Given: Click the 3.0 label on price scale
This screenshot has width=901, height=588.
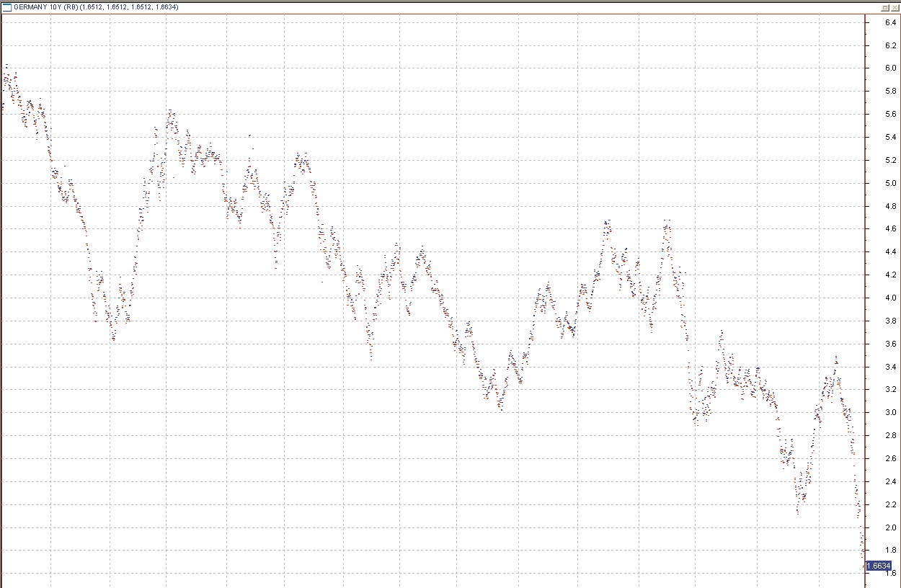Looking at the screenshot, I should tap(890, 413).
